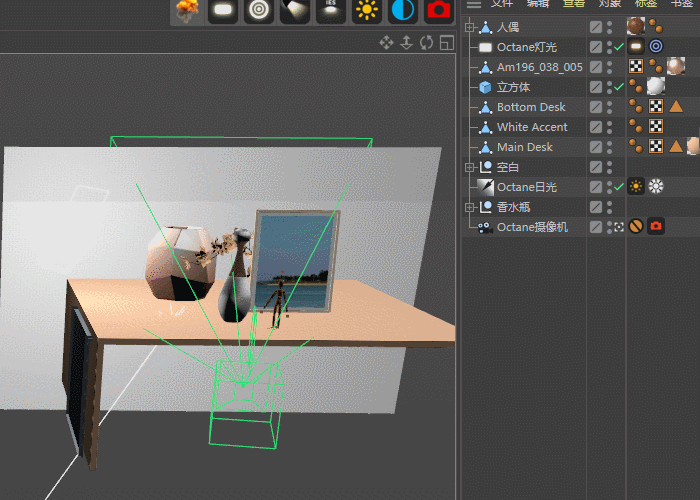Click the layer square for 空白
Viewport: 700px width, 500px height.
[596, 167]
